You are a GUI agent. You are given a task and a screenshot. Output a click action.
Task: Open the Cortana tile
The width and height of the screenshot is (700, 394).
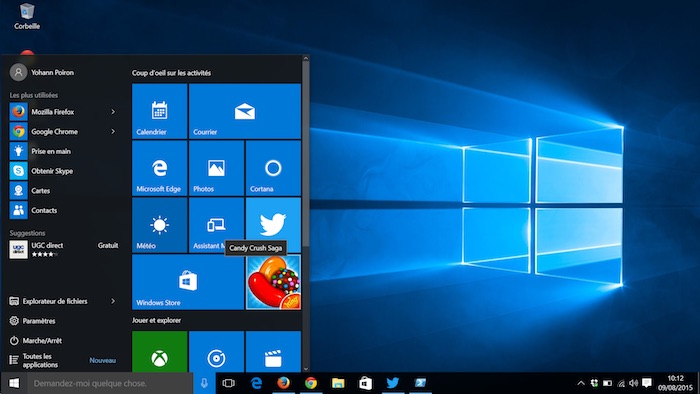(273, 168)
